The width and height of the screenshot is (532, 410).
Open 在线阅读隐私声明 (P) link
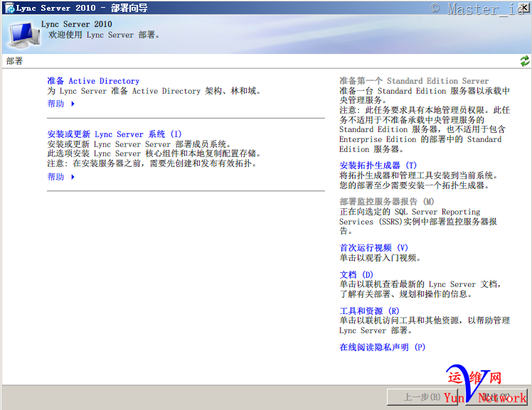coord(383,347)
